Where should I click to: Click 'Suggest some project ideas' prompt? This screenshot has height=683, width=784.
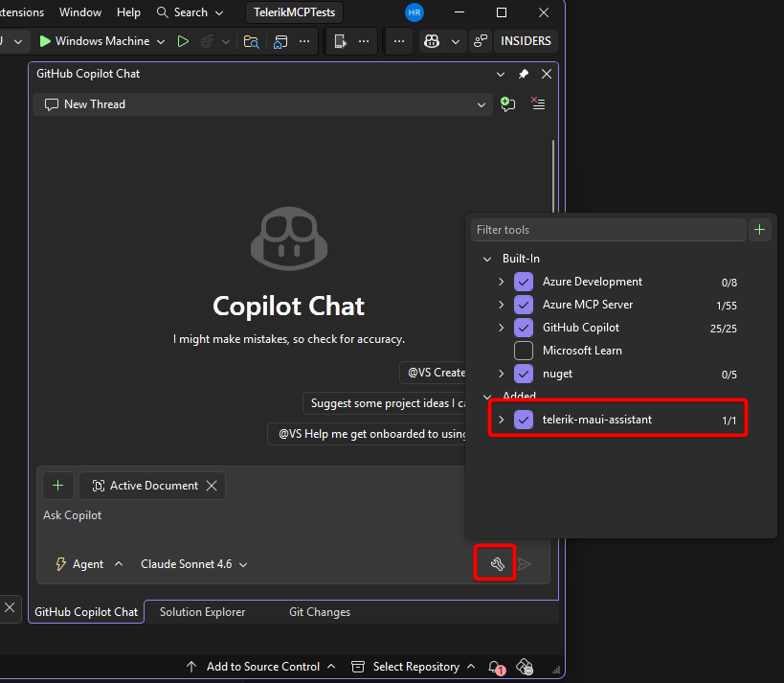[x=384, y=403]
